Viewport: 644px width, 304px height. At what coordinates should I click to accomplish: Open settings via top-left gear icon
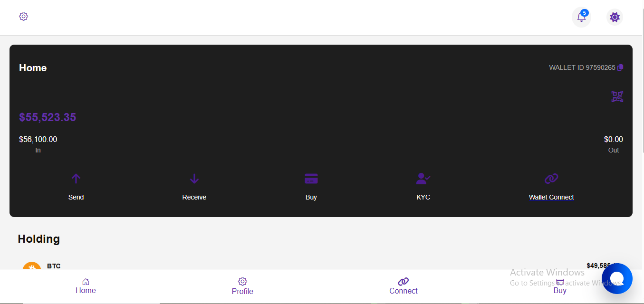(24, 17)
